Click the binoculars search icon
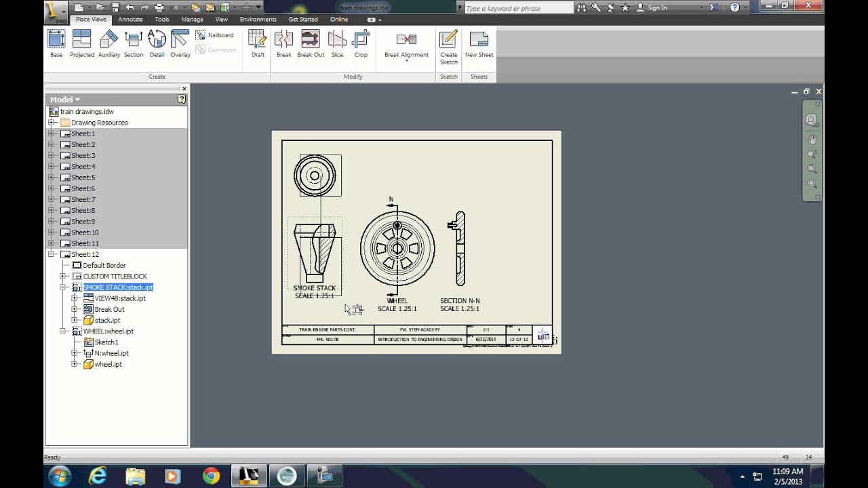 click(583, 7)
